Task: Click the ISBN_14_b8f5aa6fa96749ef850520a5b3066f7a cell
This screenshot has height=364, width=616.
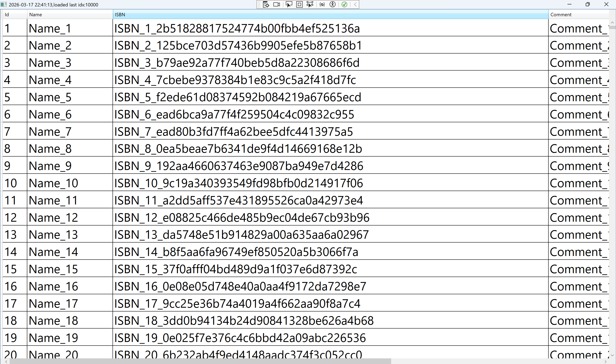Action: (331, 251)
